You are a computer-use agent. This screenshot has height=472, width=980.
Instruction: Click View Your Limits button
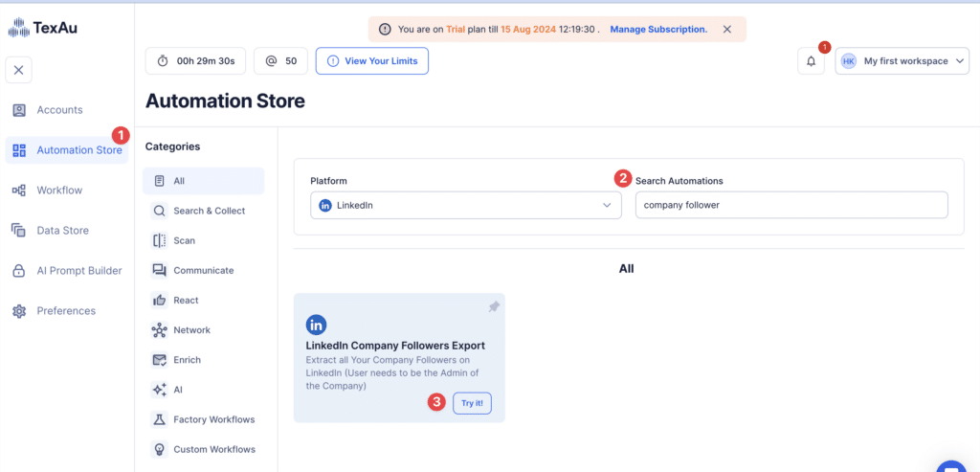coord(372,61)
